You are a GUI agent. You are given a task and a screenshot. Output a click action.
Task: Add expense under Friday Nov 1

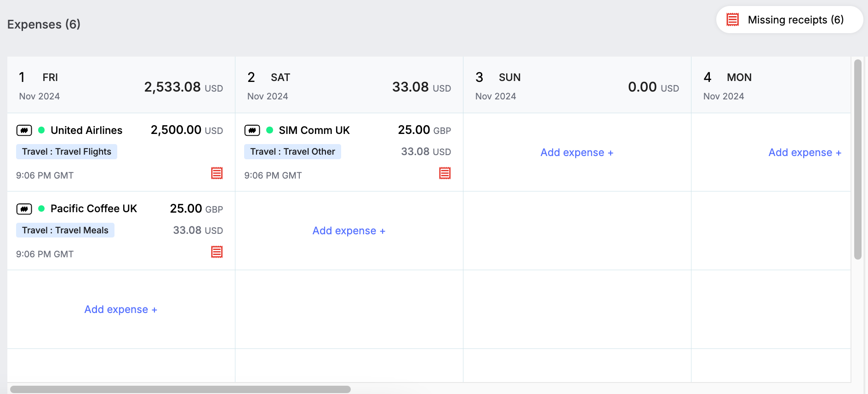[121, 309]
